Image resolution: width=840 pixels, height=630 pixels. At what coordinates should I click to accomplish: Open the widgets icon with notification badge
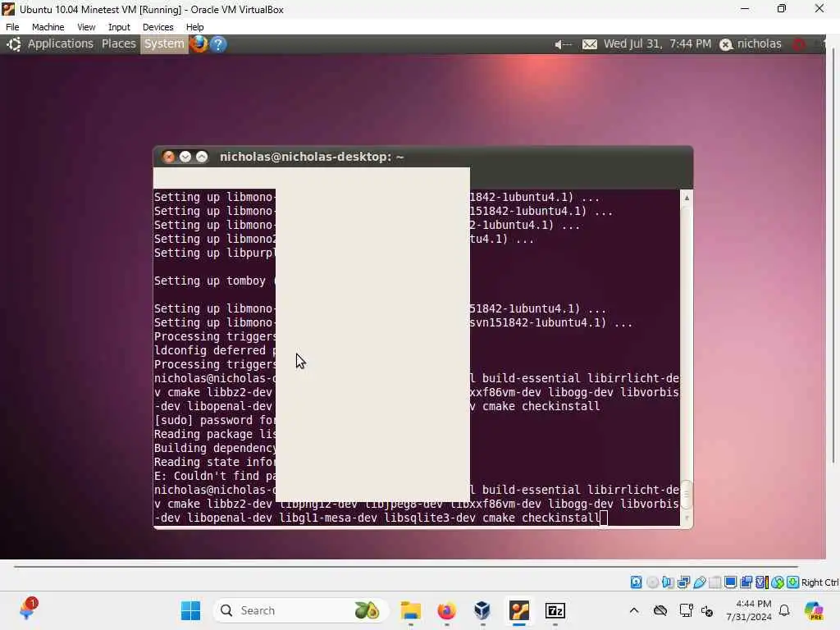tap(27, 609)
